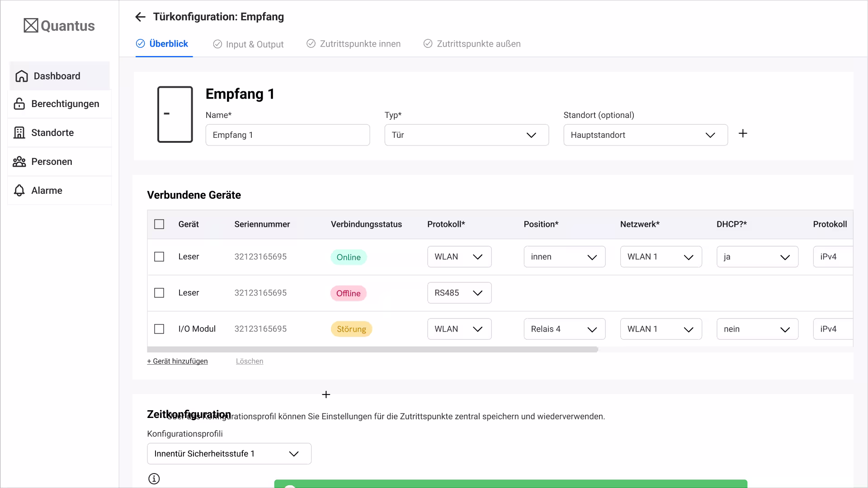Click the info icon below the Konfigurationsprofil dropdown
The width and height of the screenshot is (868, 488).
[x=154, y=479]
